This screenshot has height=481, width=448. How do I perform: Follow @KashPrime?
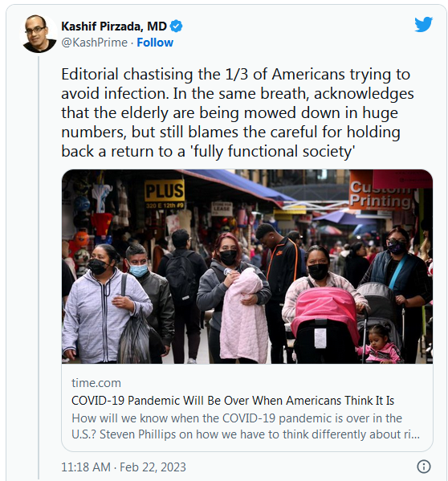[155, 43]
